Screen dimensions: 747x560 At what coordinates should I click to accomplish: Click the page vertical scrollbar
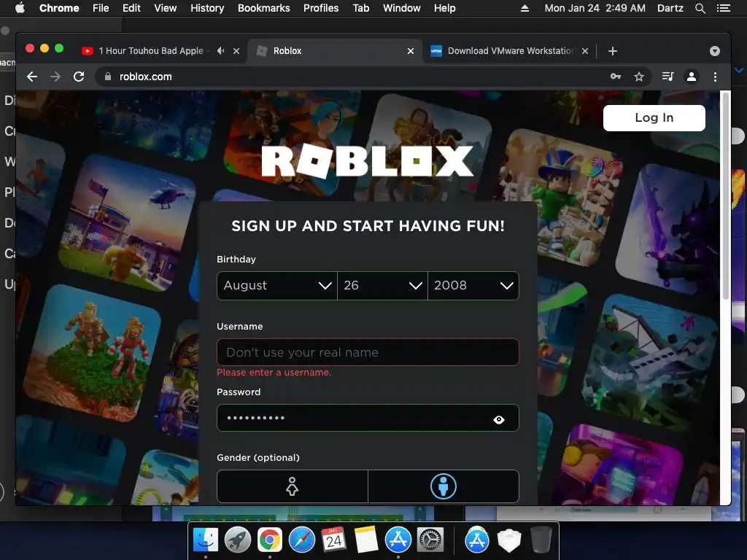coord(726,196)
